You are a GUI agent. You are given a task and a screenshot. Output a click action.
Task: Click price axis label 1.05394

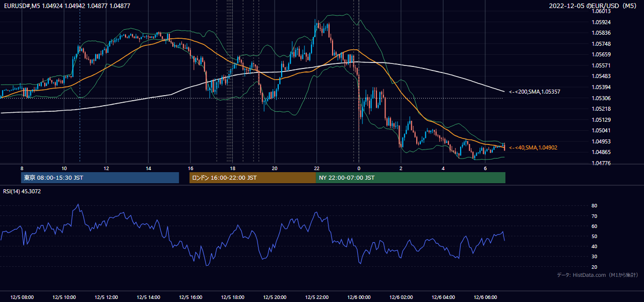point(600,87)
